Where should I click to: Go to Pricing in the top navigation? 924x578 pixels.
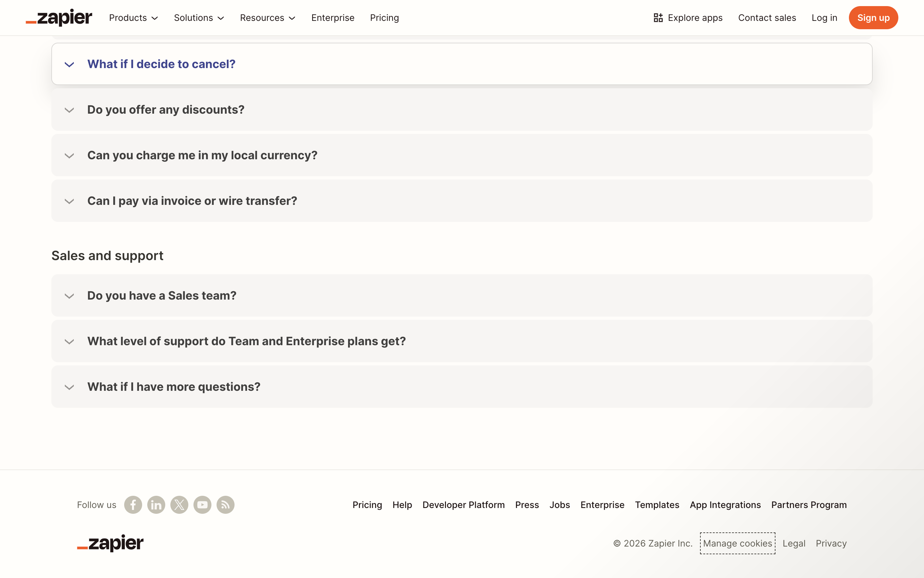384,18
